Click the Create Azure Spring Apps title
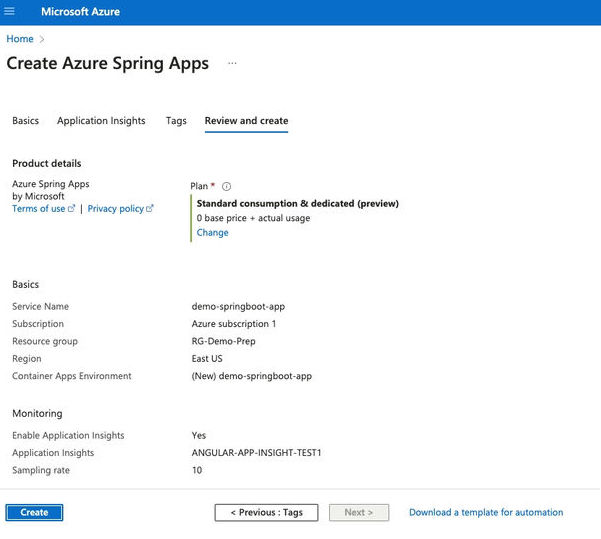Screen dimensions: 601x539 (108, 64)
